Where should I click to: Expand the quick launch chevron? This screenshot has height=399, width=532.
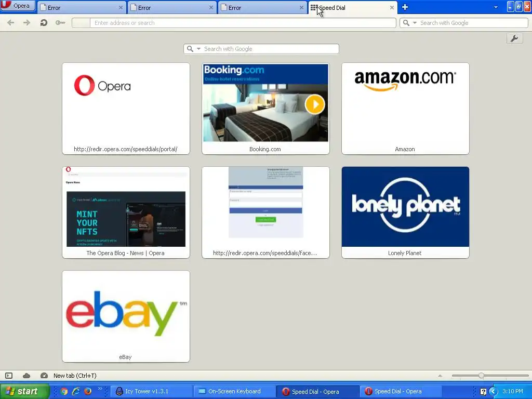pyautogui.click(x=100, y=389)
